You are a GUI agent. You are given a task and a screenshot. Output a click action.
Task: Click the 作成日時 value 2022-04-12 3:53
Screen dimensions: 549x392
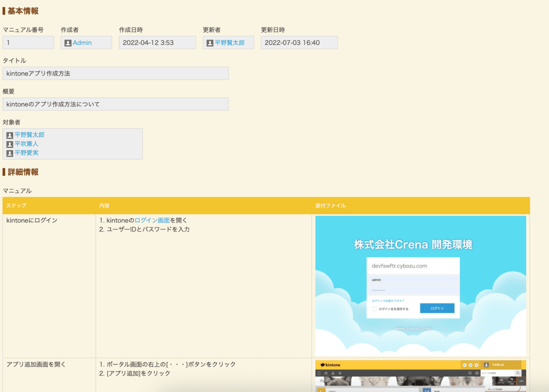point(157,43)
